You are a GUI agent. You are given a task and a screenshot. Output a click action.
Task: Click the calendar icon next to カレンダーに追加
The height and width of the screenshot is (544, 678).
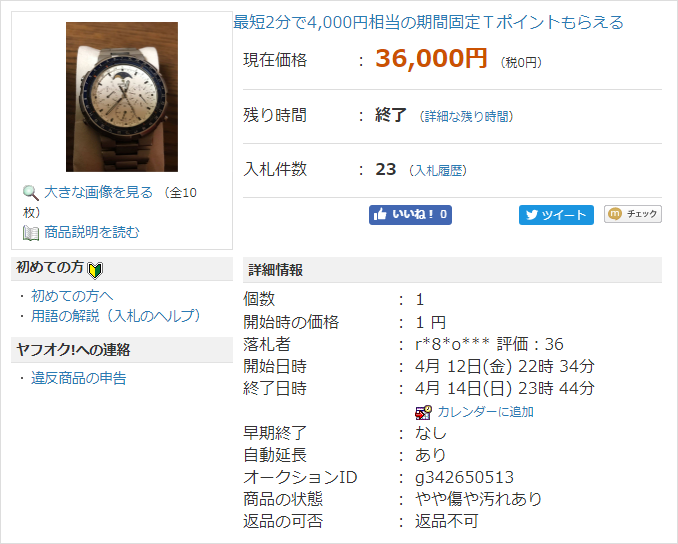click(x=423, y=413)
